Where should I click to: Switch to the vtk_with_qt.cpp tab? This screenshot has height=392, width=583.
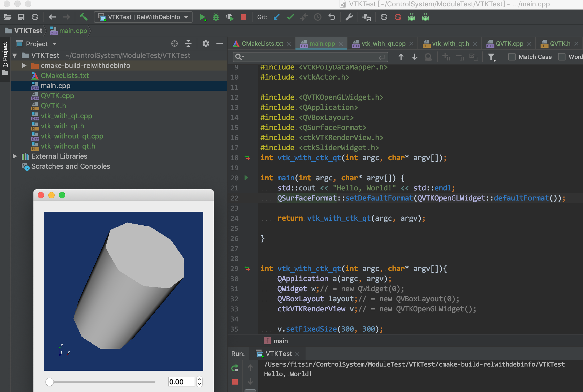point(383,44)
